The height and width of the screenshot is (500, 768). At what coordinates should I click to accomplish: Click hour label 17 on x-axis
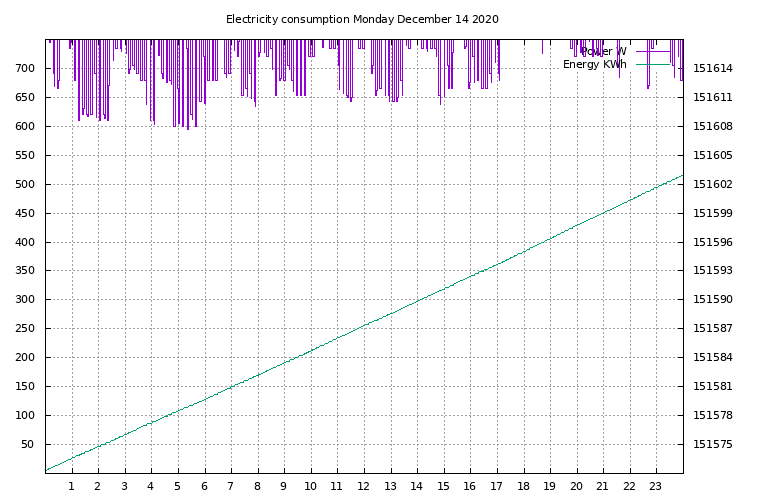click(x=496, y=486)
